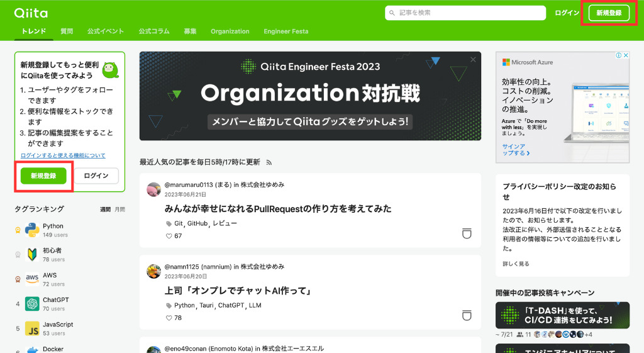Image resolution: width=644 pixels, height=353 pixels.
Task: Open the ChatGPT ranking tag link
Action: [x=56, y=300]
